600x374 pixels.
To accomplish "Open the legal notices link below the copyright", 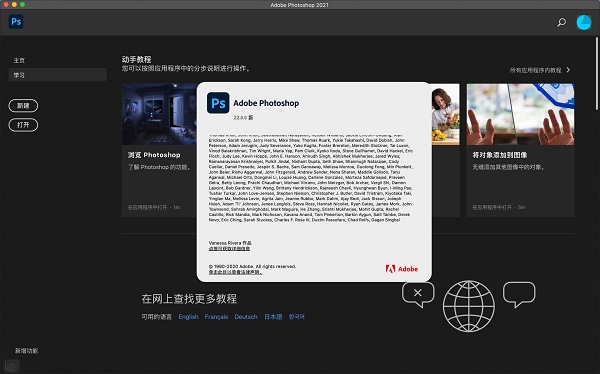I will point(235,272).
